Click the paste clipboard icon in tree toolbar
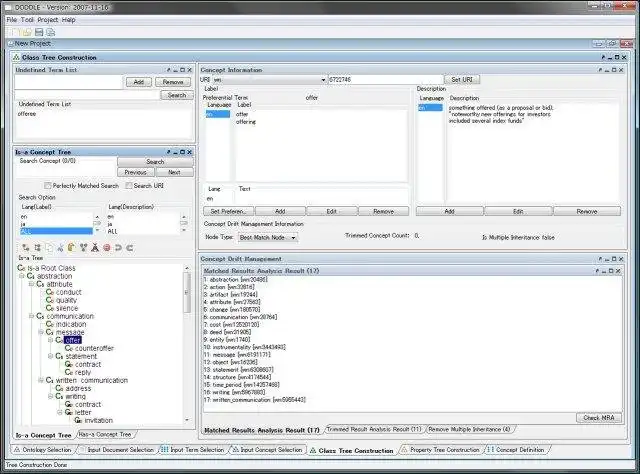640x474 pixels. coord(71,247)
